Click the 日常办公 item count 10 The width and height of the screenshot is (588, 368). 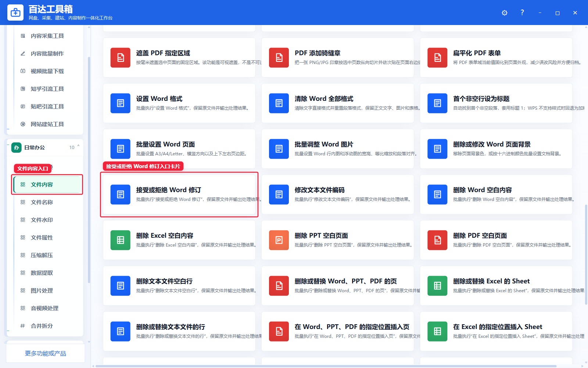(72, 148)
